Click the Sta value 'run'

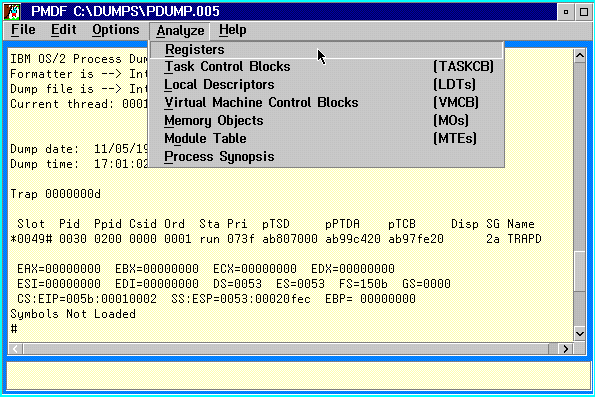click(209, 239)
